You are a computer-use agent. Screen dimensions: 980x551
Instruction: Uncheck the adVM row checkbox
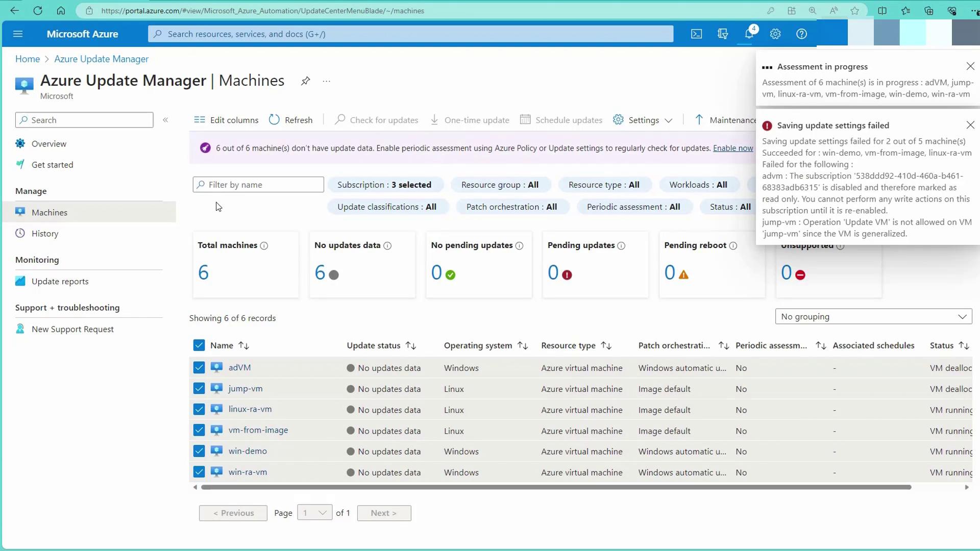[x=199, y=367]
